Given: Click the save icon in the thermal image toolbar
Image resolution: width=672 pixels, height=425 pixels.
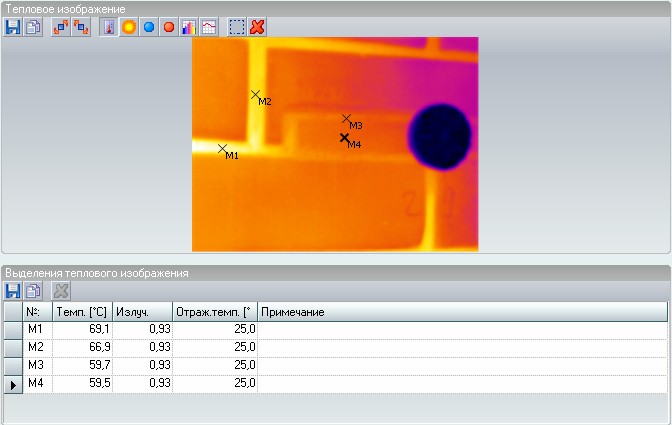Looking at the screenshot, I should click(x=13, y=27).
